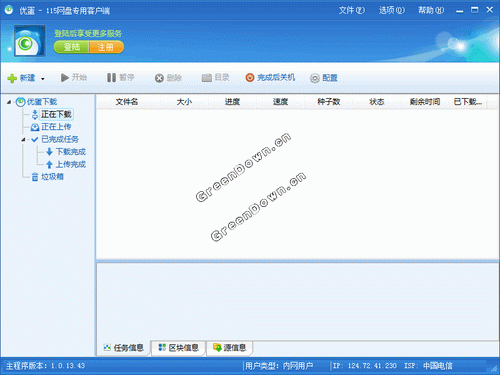
Task: Click the user avatar image
Action: click(30, 41)
